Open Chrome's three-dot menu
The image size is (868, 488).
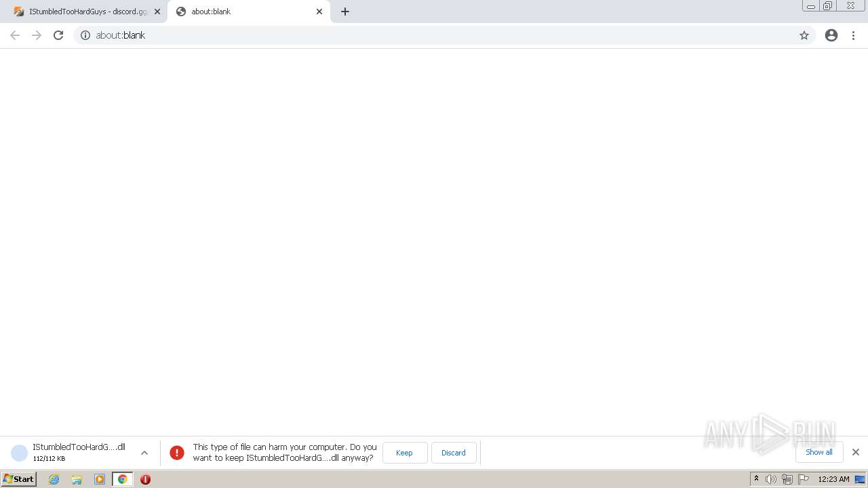coord(854,35)
